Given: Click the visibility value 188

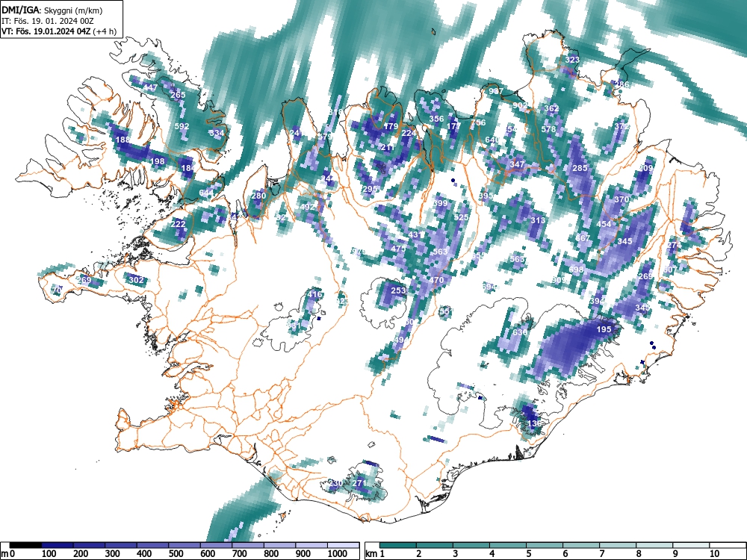Looking at the screenshot, I should pyautogui.click(x=123, y=140).
